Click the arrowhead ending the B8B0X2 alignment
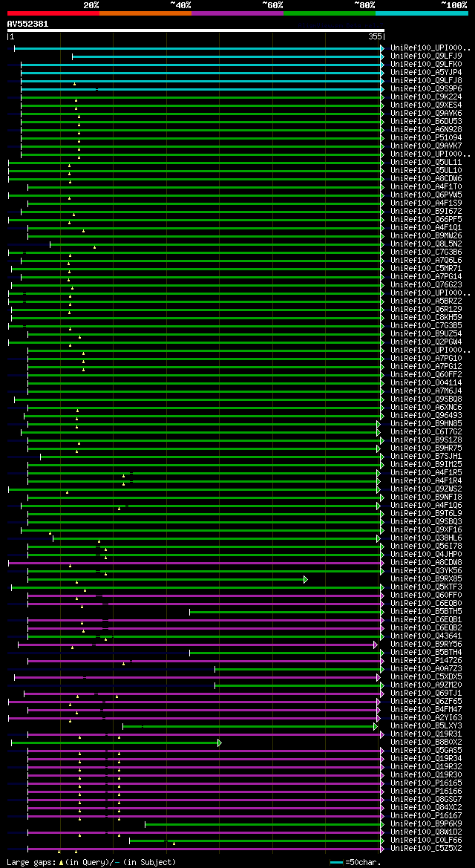 tap(219, 743)
